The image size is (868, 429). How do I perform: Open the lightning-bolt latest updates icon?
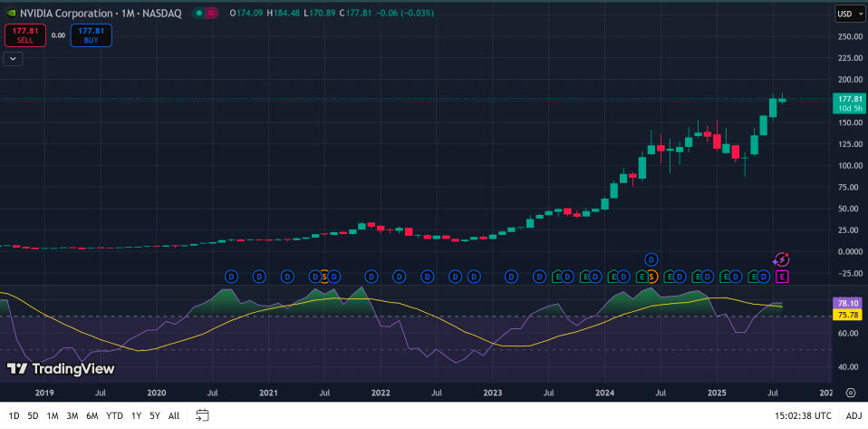780,258
